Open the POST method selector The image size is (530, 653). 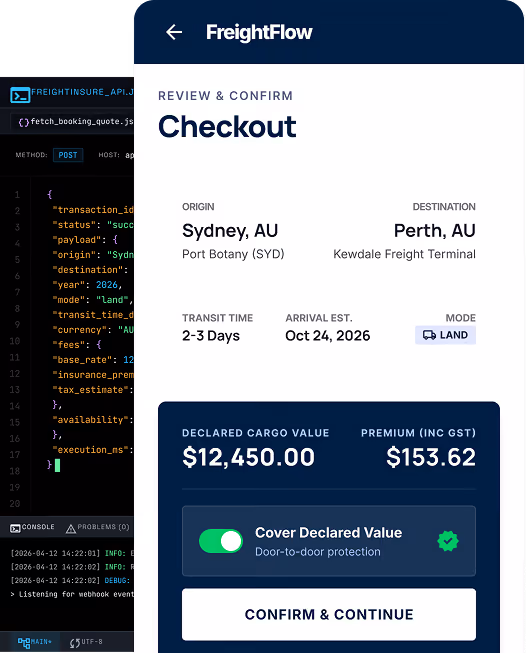68,155
